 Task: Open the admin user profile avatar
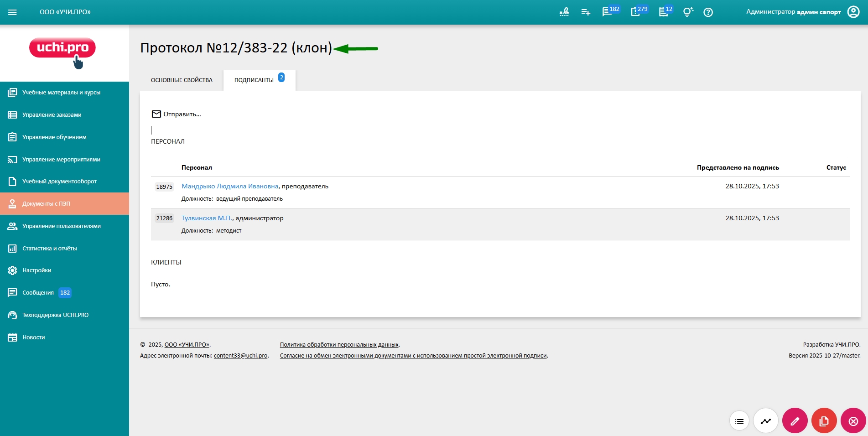[x=853, y=12]
